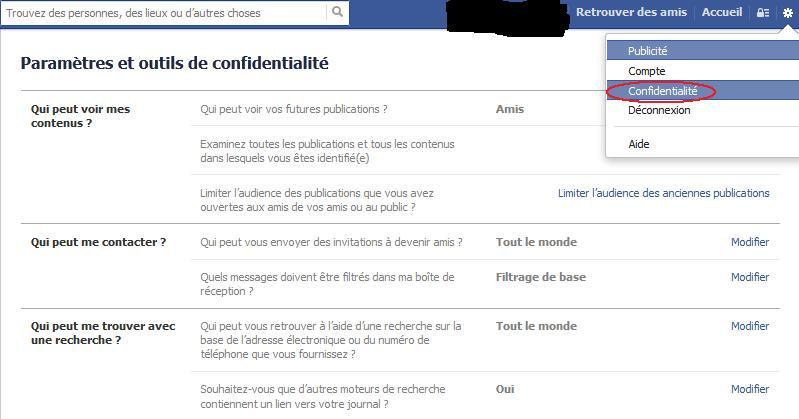Image resolution: width=799 pixels, height=419 pixels.
Task: Modify who can find you by email
Action: [x=750, y=326]
